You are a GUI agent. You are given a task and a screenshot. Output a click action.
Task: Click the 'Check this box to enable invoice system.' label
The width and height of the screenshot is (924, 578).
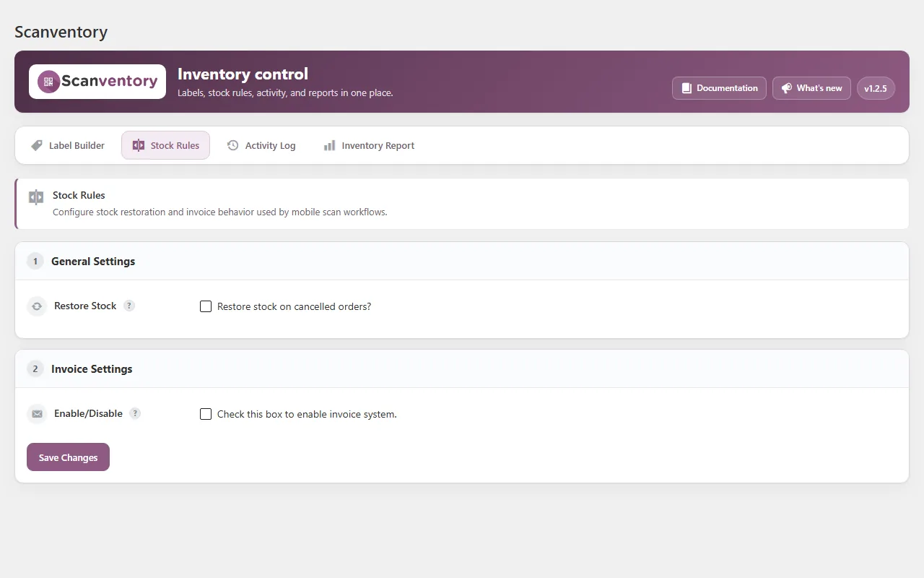[307, 414]
